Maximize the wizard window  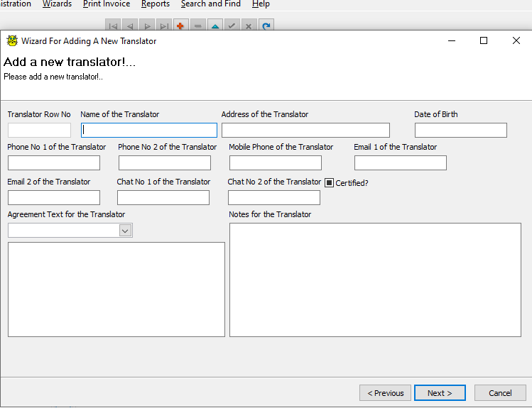[484, 40]
